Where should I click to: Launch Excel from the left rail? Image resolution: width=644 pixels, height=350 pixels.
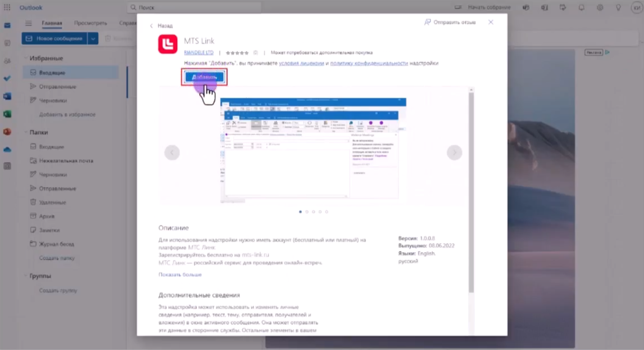pos(7,114)
